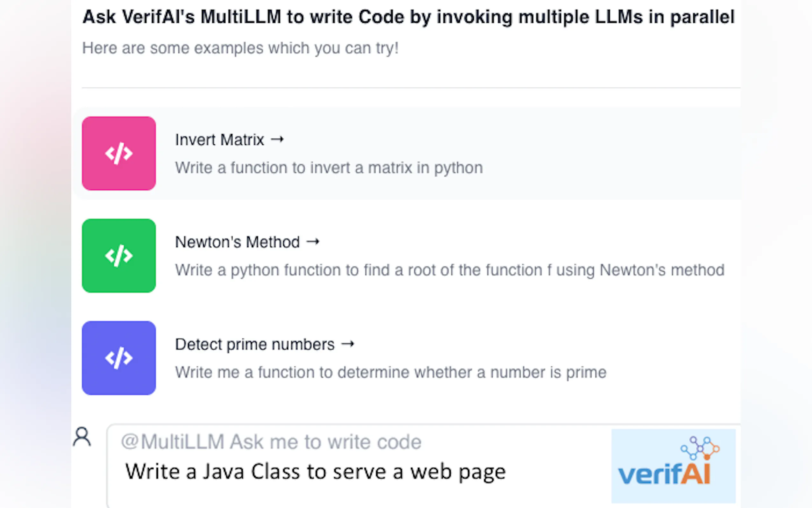Click the user avatar icon beside the input
Screen dimensions: 812x508
click(x=82, y=437)
